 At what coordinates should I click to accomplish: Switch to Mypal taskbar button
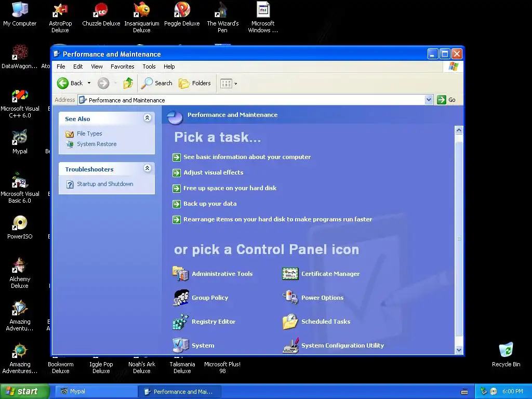pyautogui.click(x=96, y=391)
